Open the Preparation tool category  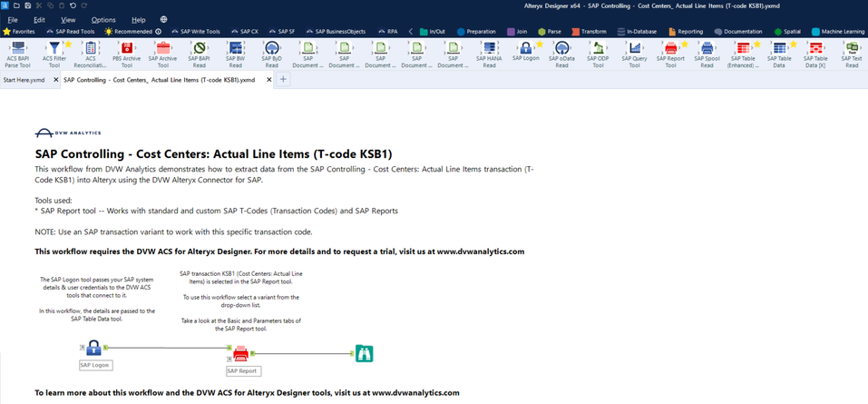click(476, 32)
